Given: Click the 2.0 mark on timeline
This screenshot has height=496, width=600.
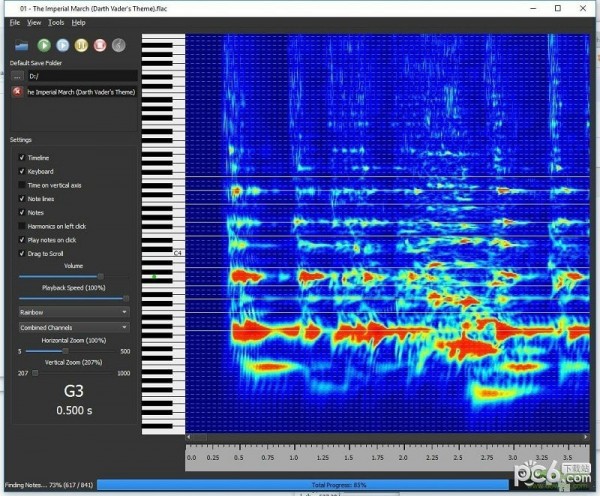Looking at the screenshot, I should [x=403, y=457].
